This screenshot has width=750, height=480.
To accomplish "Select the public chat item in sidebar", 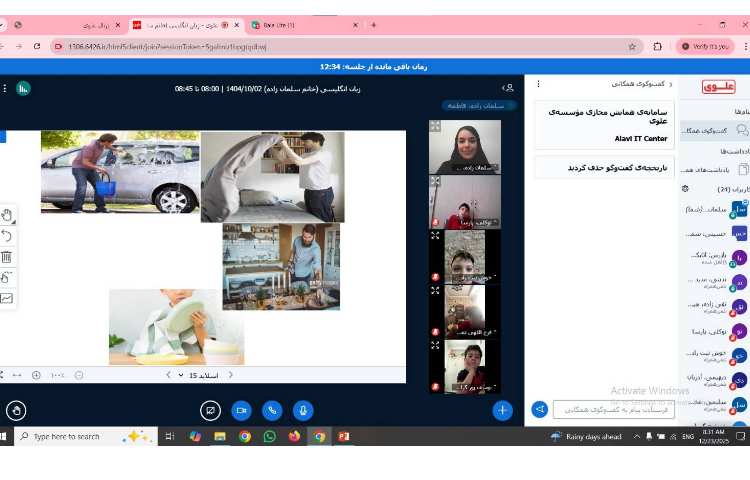I will point(715,130).
